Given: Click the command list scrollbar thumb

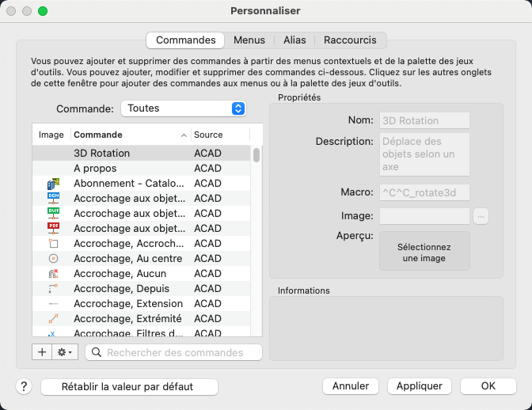Looking at the screenshot, I should pos(256,155).
